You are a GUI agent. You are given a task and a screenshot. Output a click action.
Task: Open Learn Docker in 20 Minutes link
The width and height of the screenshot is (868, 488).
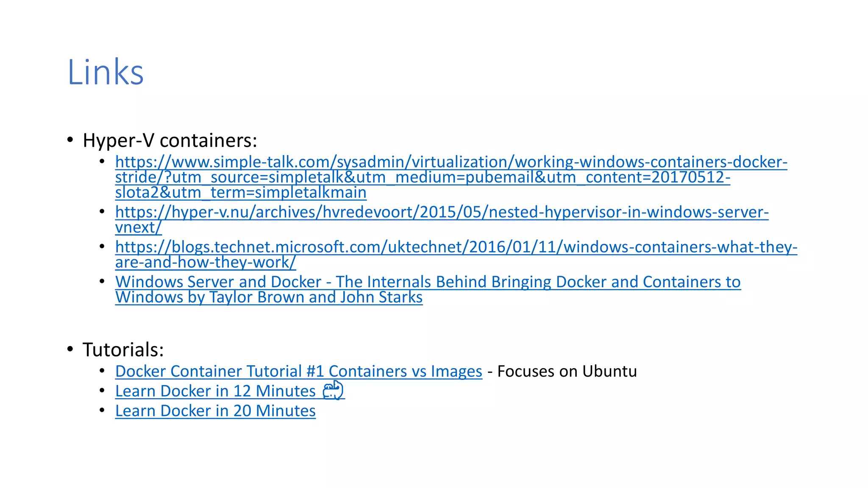[215, 411]
